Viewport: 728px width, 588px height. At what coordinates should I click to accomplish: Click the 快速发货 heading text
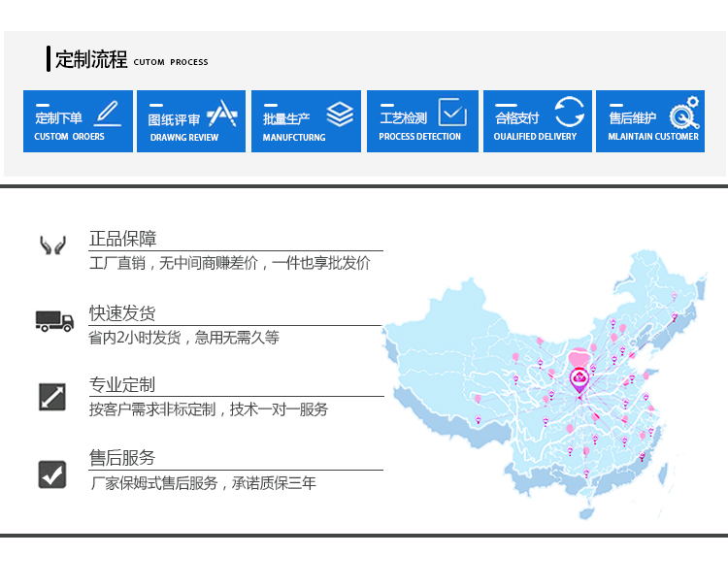click(122, 313)
